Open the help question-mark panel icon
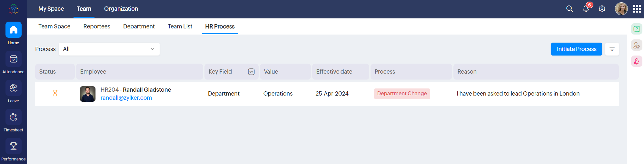Image resolution: width=644 pixels, height=164 pixels. (x=637, y=29)
